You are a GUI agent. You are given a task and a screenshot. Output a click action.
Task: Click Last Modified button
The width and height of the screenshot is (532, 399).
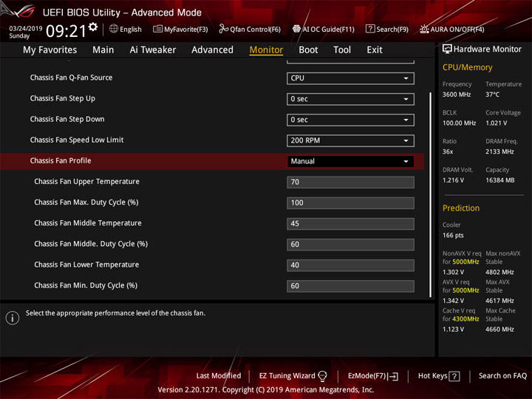point(219,376)
